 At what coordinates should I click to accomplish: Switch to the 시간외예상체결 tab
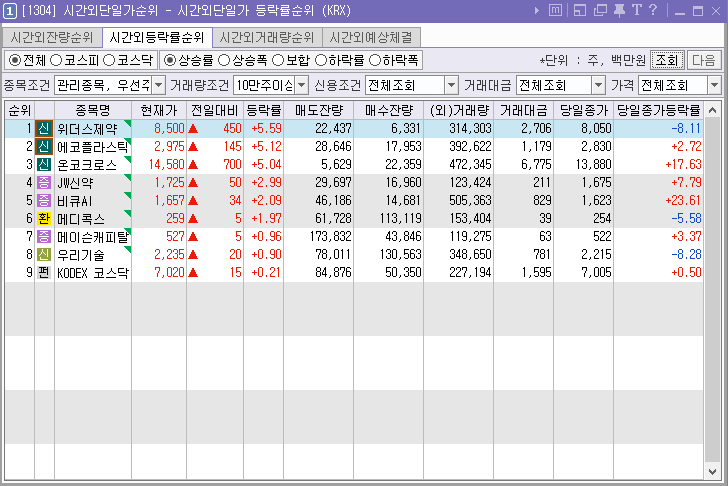371,38
